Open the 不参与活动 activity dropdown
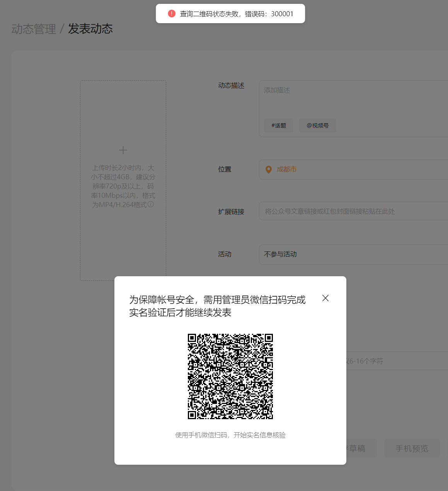Viewport: 448px width, 491px height. (x=353, y=254)
